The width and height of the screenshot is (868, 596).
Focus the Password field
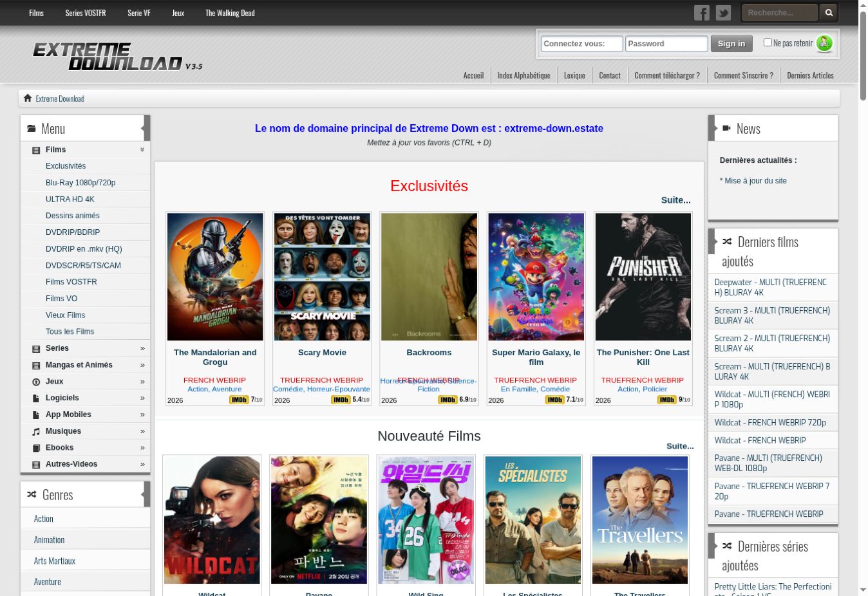click(x=666, y=44)
